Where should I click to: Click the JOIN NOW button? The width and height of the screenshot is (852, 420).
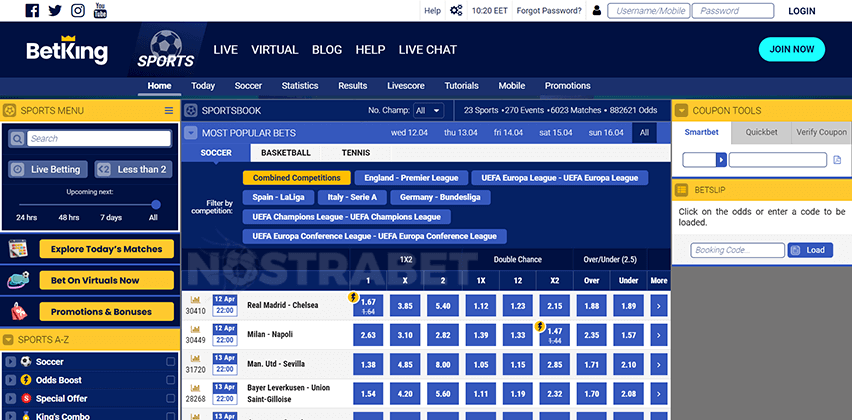[x=792, y=49]
